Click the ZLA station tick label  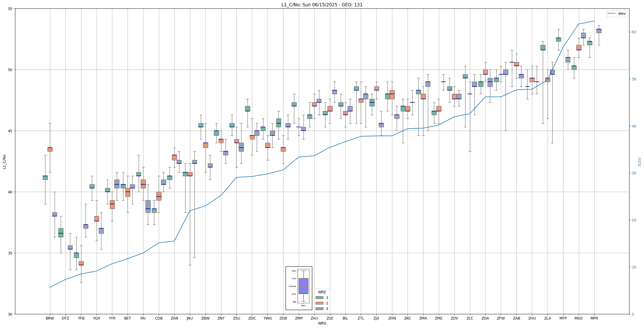[x=548, y=318]
